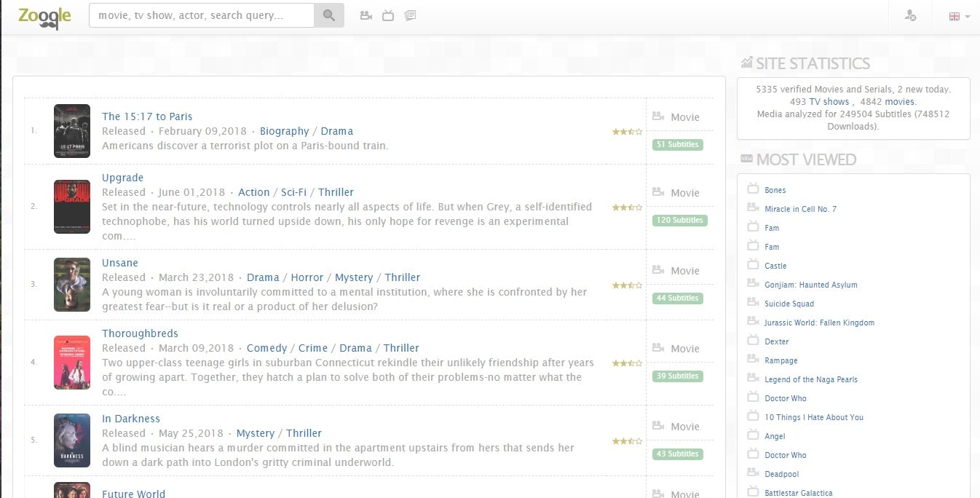Open the language flag dropdown
The width and height of the screenshot is (980, 498).
959,16
